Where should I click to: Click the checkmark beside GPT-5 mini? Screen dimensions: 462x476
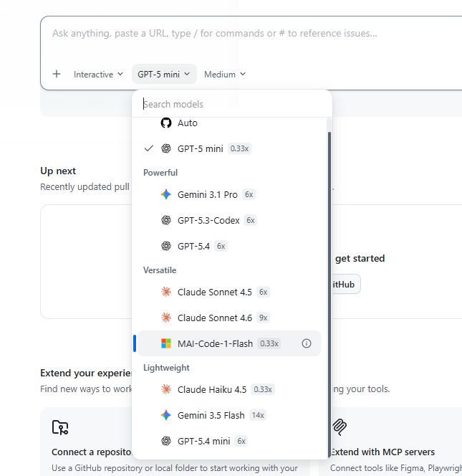pos(149,148)
